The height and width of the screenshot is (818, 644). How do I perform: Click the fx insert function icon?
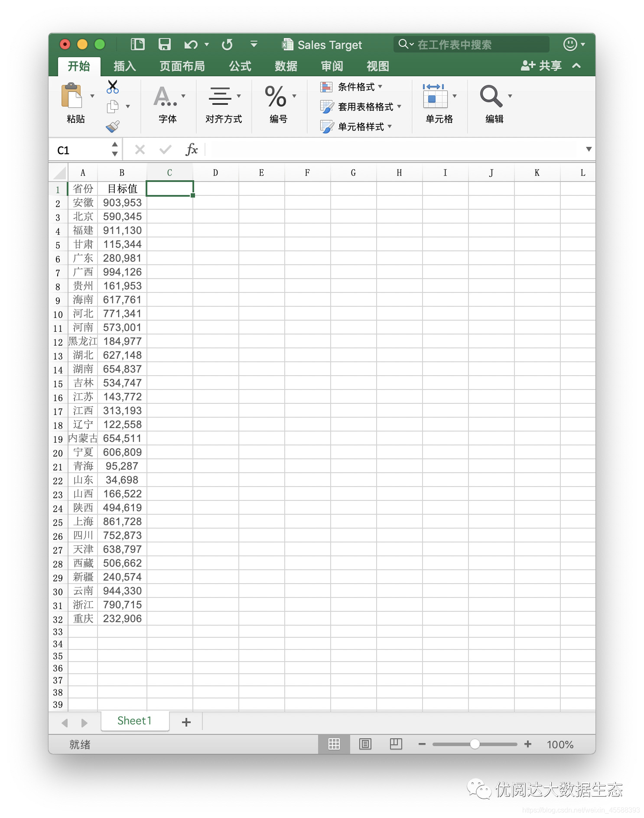[x=192, y=149]
